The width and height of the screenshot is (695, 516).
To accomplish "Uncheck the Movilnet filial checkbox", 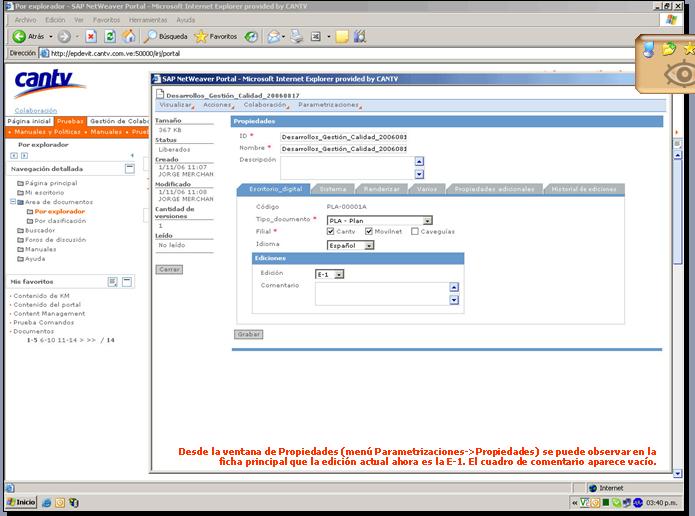I will tap(368, 231).
